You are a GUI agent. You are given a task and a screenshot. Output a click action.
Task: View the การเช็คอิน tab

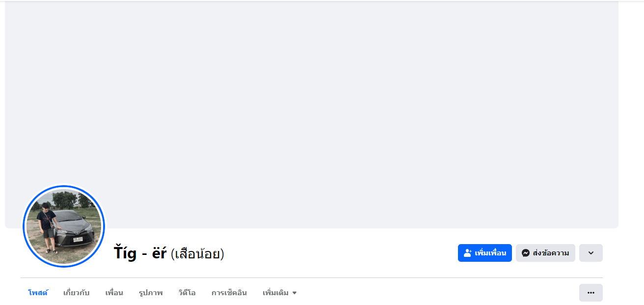tap(229, 293)
